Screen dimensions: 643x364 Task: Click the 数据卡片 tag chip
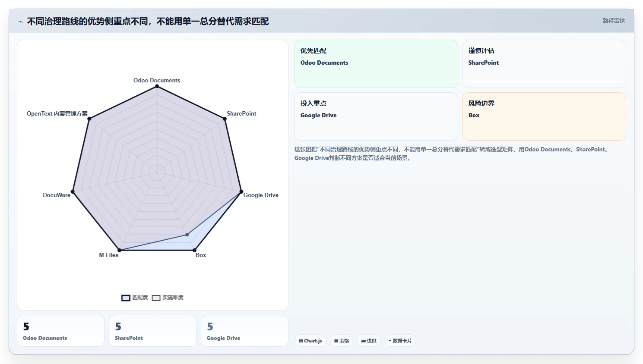point(400,341)
